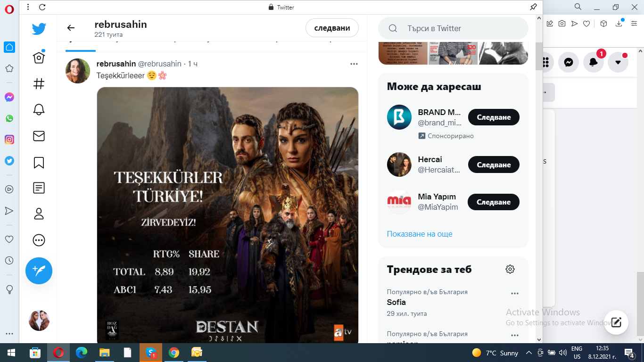Click the Показване на още link
644x362 pixels.
(x=419, y=234)
